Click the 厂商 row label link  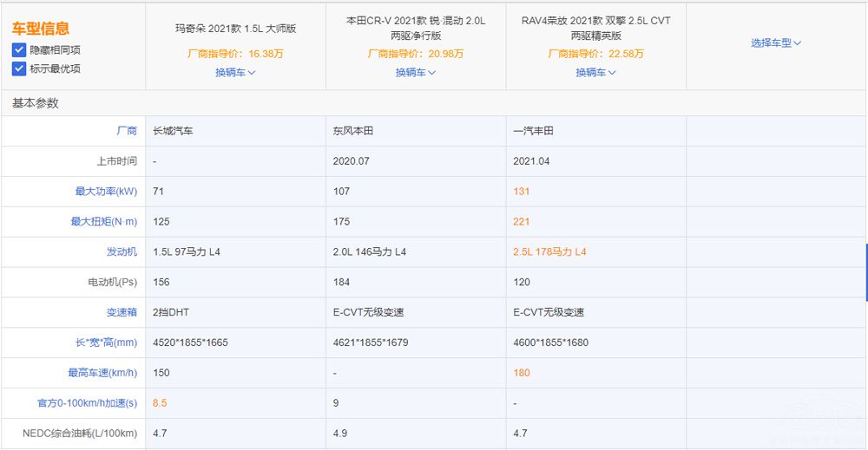click(127, 131)
